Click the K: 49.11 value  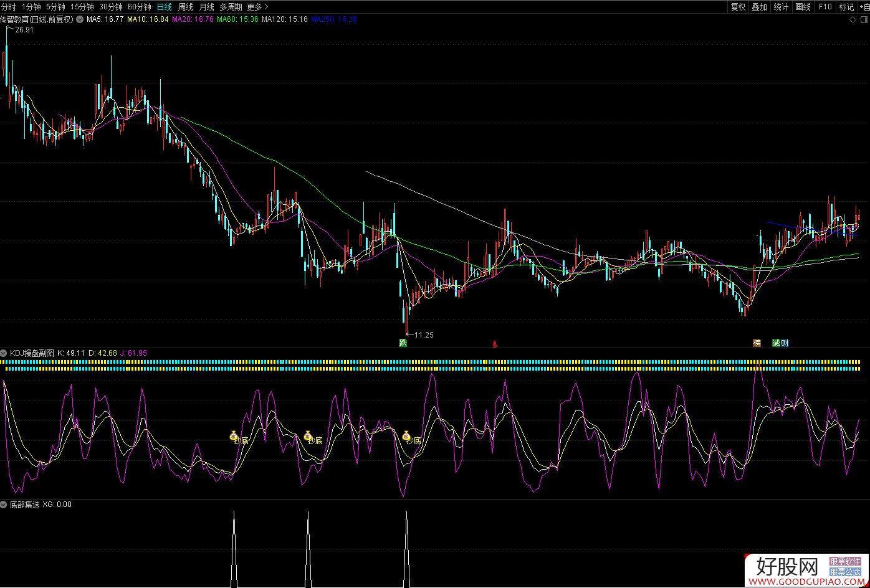(x=71, y=353)
